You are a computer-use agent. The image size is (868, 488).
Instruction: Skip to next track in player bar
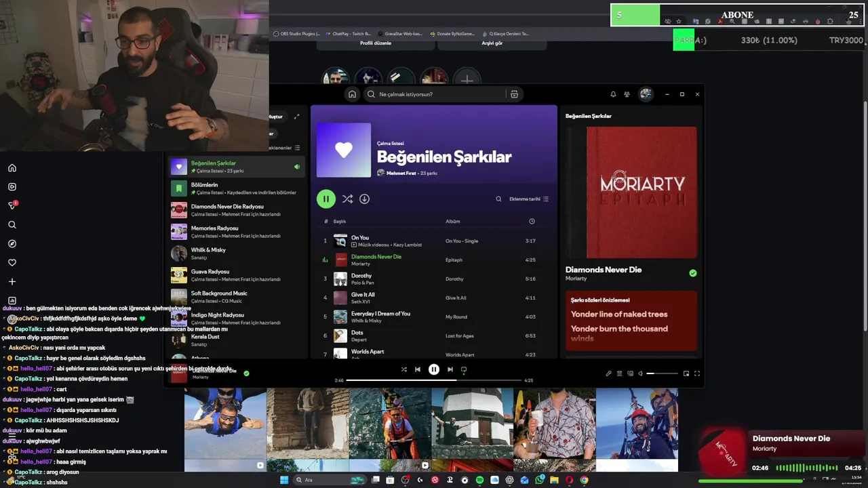(450, 369)
